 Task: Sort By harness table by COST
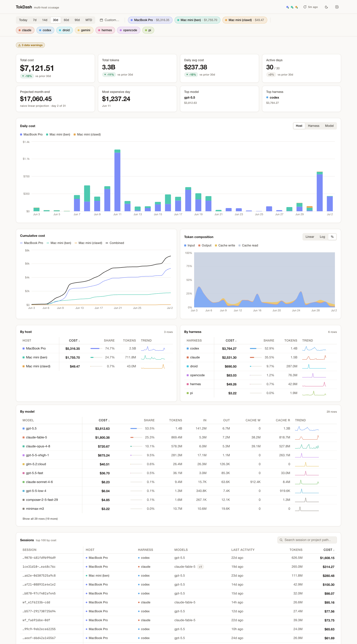(x=231, y=341)
